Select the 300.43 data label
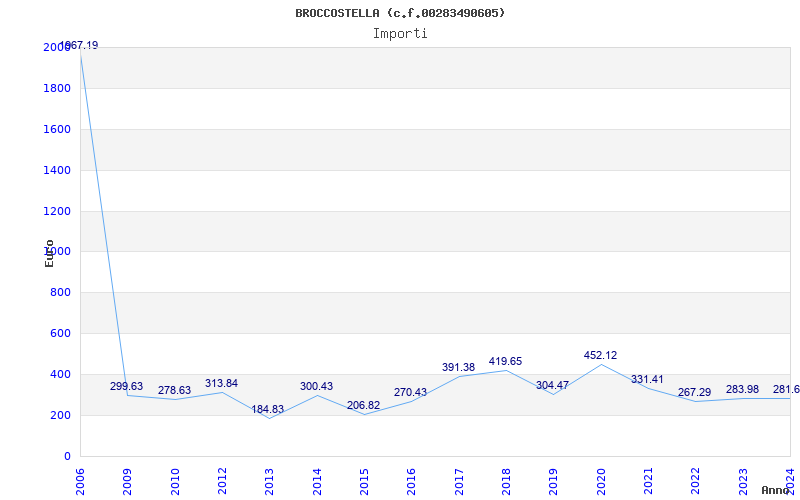 point(316,386)
